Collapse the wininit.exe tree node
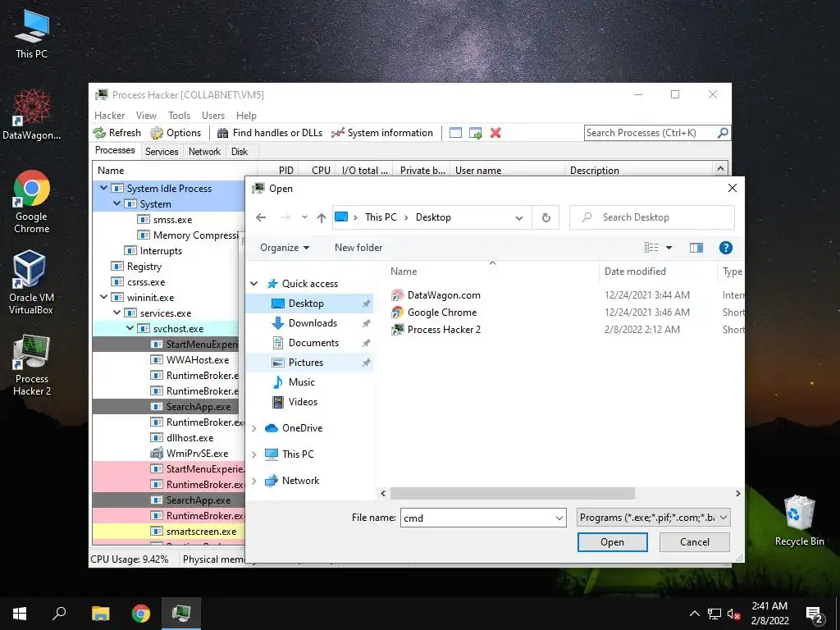This screenshot has width=840, height=630. pyautogui.click(x=104, y=297)
